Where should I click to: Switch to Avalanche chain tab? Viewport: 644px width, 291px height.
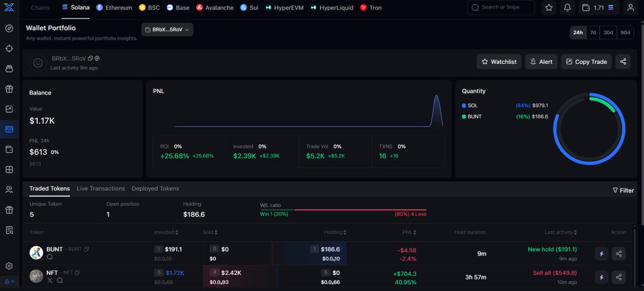[x=215, y=8]
